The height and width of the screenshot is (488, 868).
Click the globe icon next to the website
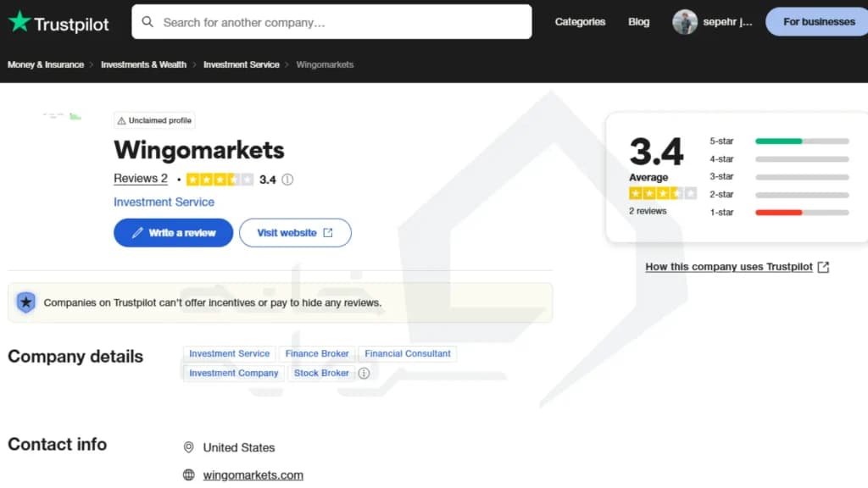tap(189, 474)
